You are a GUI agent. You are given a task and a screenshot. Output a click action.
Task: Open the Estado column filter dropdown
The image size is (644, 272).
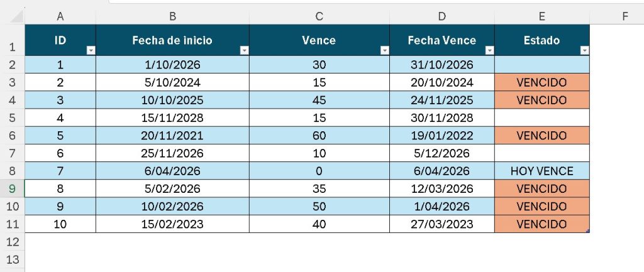(x=584, y=50)
